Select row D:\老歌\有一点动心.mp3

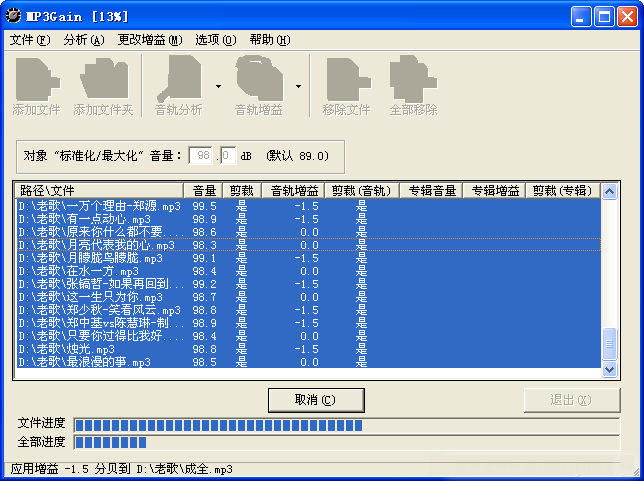(308, 219)
